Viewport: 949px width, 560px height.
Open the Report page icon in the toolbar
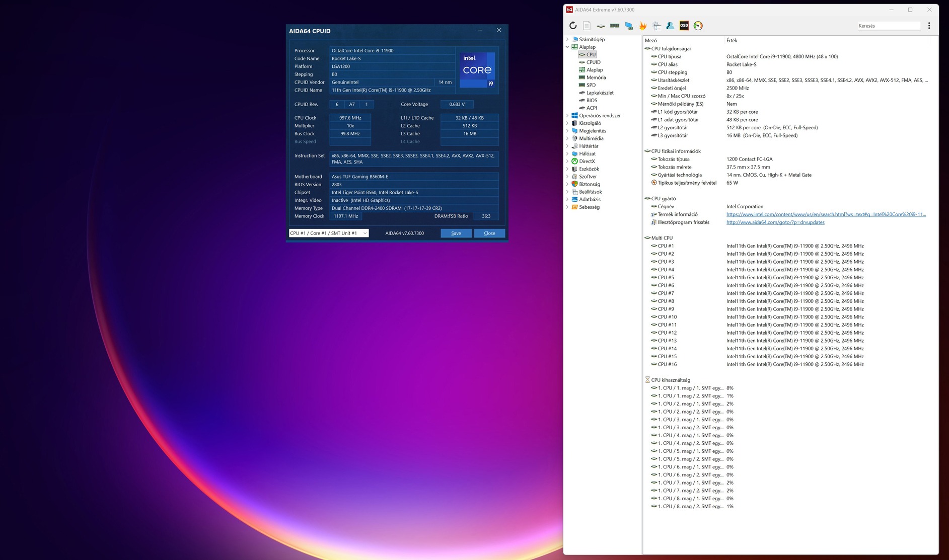[587, 26]
